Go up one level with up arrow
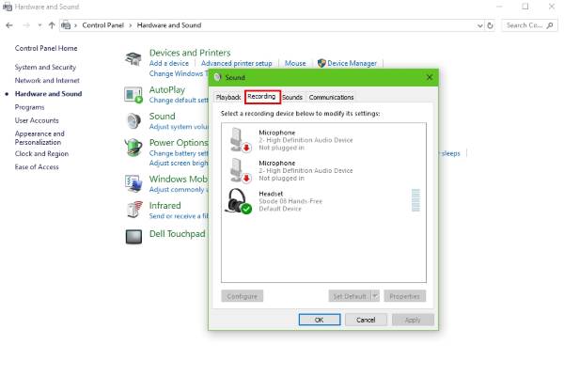The width and height of the screenshot is (564, 392). 52,25
